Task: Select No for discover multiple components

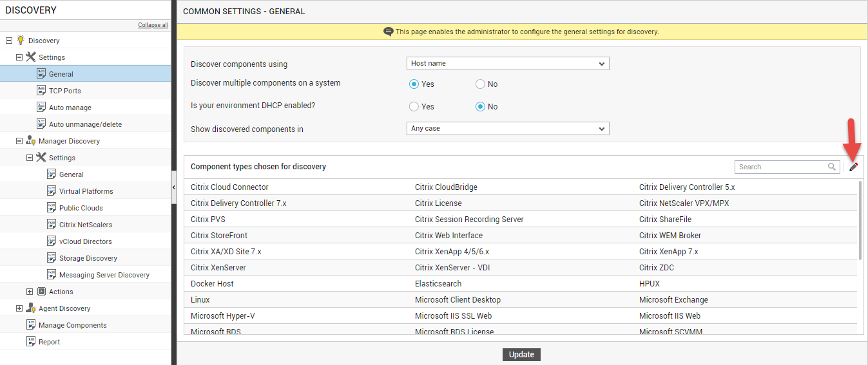Action: pos(480,84)
